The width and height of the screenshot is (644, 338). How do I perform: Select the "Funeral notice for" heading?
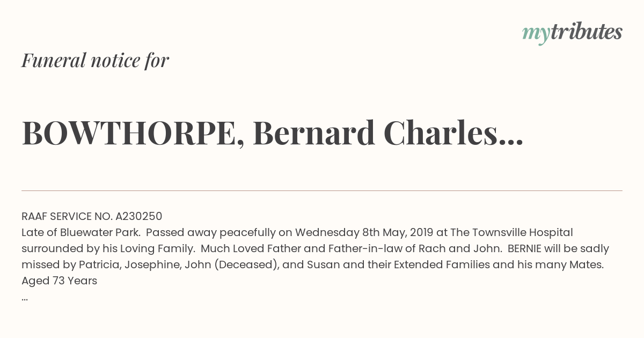pos(95,60)
